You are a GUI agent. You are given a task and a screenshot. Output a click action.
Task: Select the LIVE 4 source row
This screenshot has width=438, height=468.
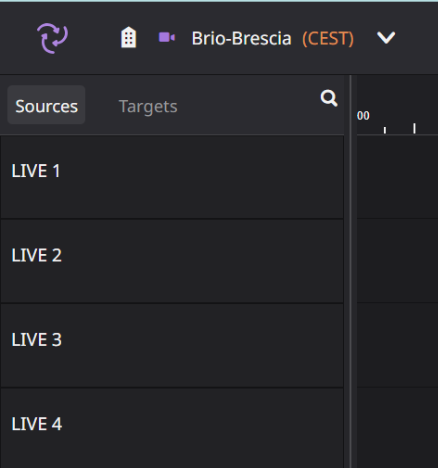click(x=172, y=428)
